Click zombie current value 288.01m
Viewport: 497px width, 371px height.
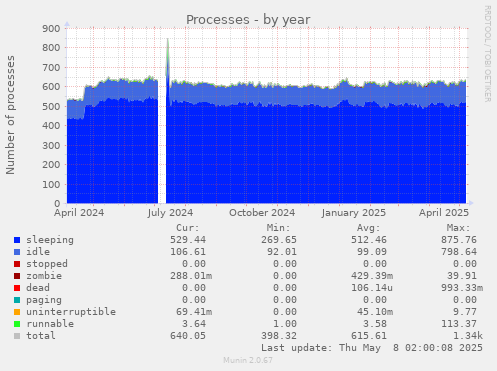coord(191,276)
